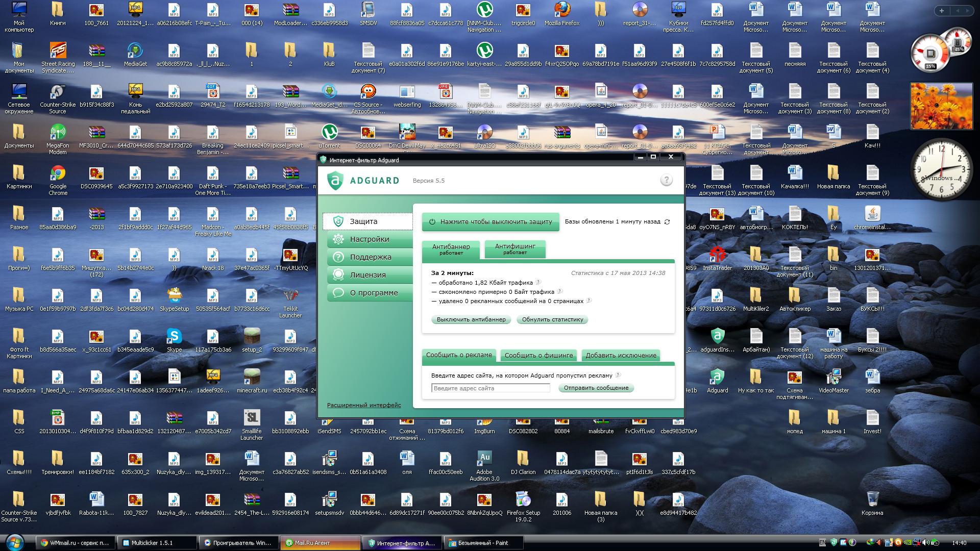
Task: Open the Расширенный интерфейс link
Action: click(x=363, y=405)
